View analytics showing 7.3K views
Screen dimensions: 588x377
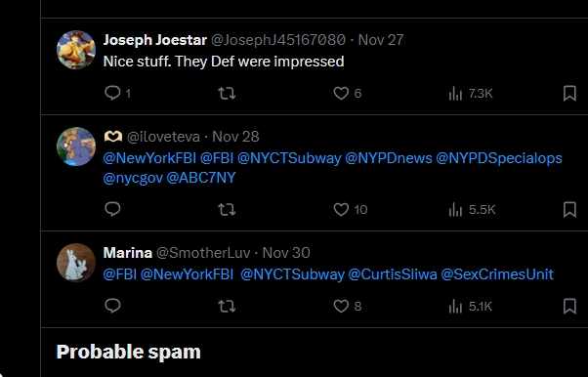pyautogui.click(x=471, y=94)
